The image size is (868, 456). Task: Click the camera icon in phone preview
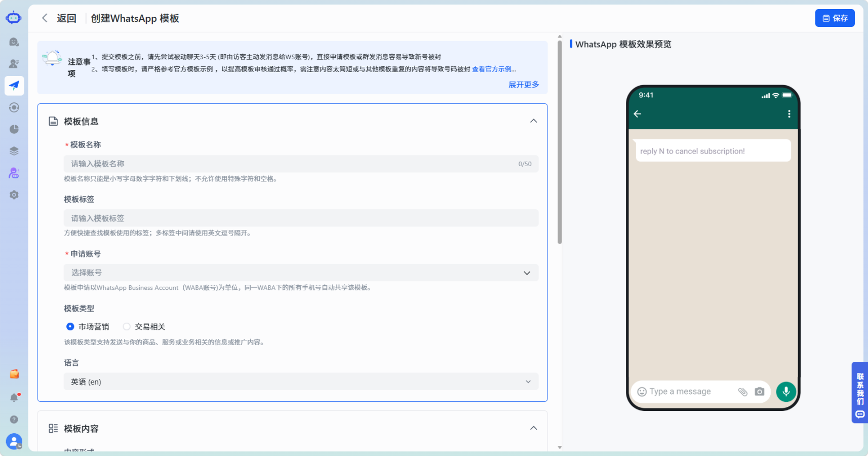tap(759, 392)
